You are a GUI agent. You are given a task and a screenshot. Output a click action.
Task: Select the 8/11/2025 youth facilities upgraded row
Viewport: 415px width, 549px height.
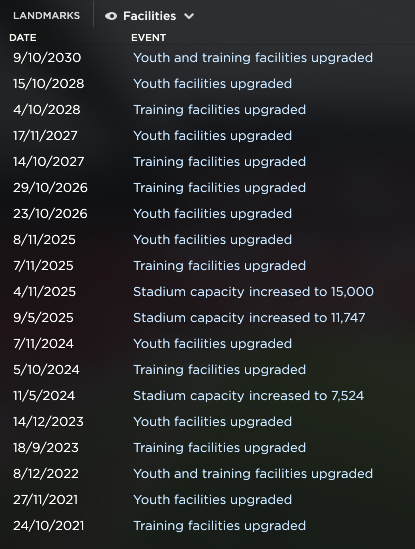tap(207, 240)
